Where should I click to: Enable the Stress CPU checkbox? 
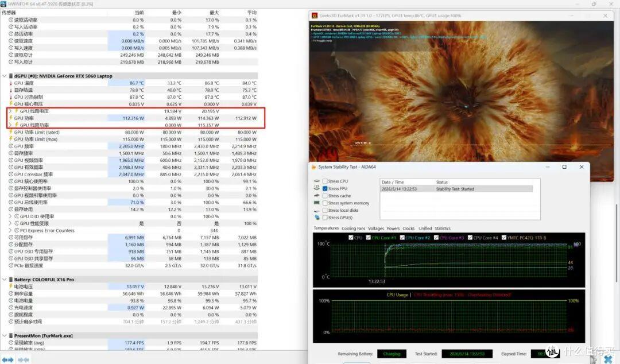pos(324,181)
